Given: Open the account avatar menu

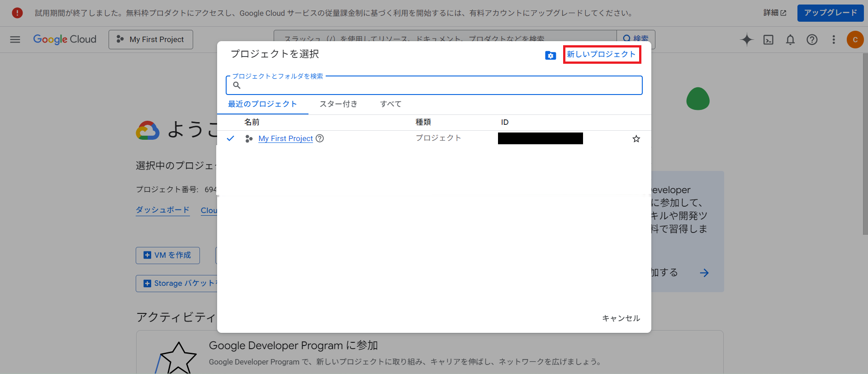Looking at the screenshot, I should click(x=855, y=40).
